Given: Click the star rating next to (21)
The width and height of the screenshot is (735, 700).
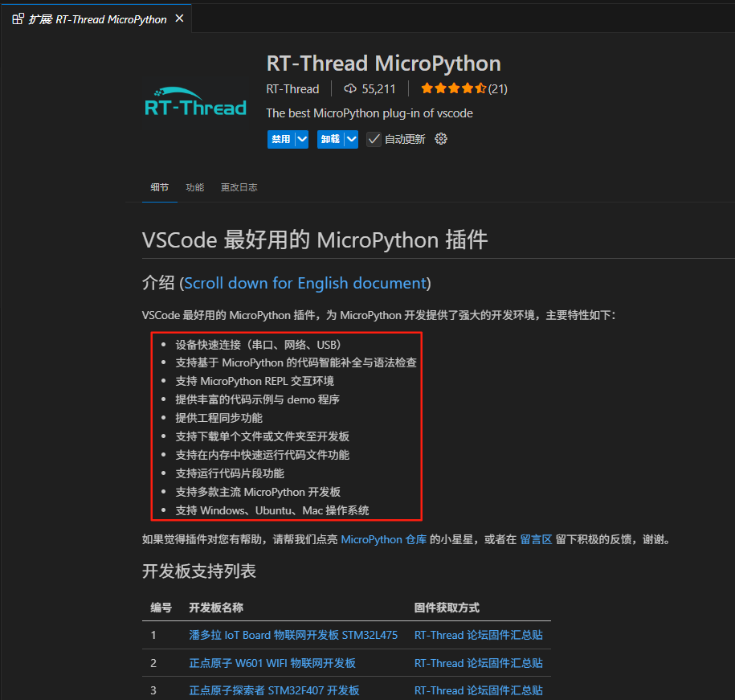Looking at the screenshot, I should pos(453,89).
